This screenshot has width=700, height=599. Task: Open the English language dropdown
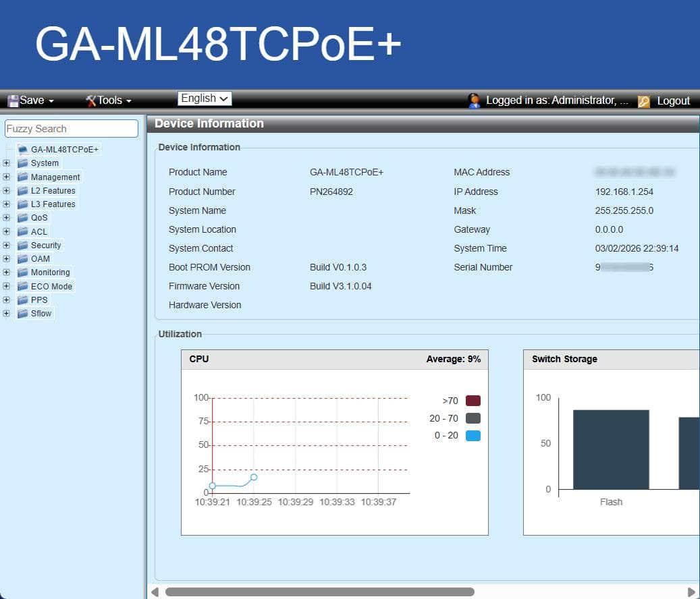point(204,98)
